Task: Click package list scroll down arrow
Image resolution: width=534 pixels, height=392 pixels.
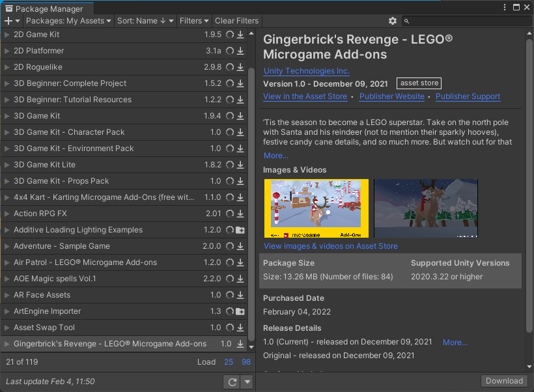Action: tap(251, 347)
